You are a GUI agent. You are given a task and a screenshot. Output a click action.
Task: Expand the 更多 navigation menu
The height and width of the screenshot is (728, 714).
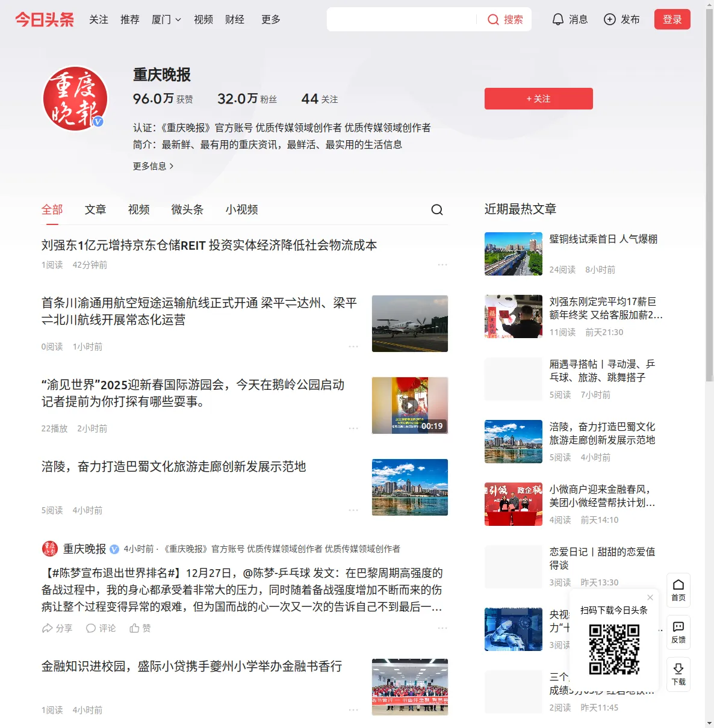pos(271,19)
